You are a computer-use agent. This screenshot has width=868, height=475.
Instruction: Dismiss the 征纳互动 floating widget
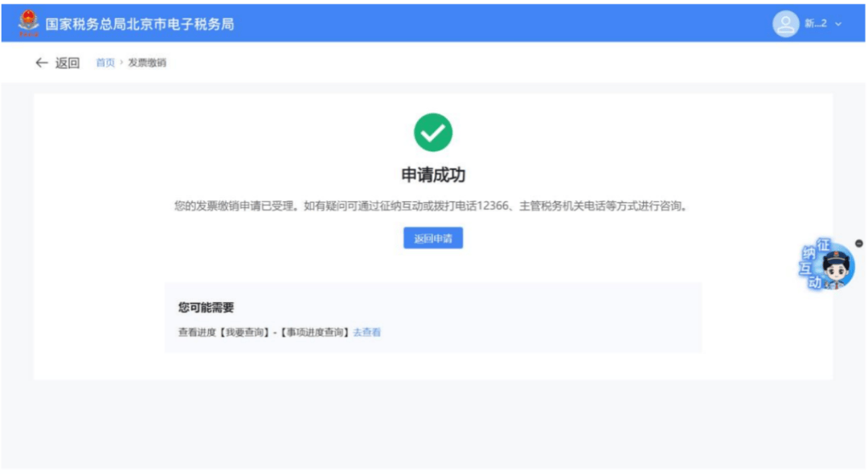point(858,243)
